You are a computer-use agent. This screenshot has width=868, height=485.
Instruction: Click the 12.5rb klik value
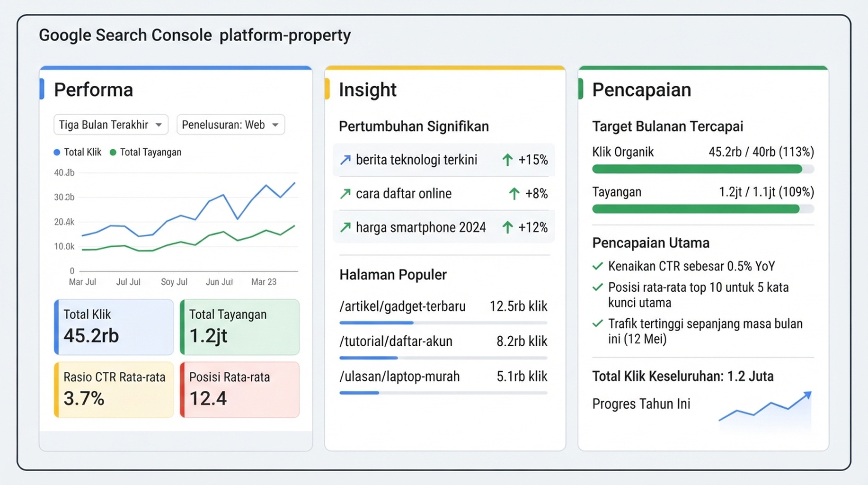(x=518, y=306)
